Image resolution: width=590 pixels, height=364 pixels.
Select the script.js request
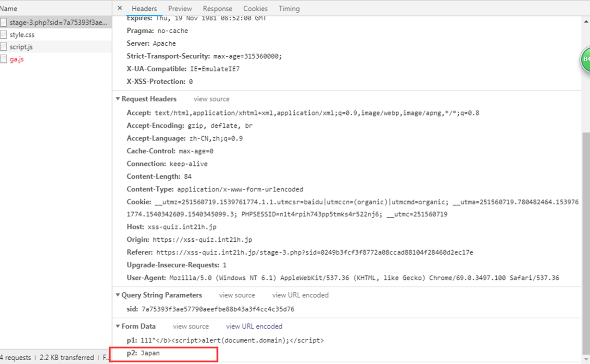pyautogui.click(x=56, y=47)
